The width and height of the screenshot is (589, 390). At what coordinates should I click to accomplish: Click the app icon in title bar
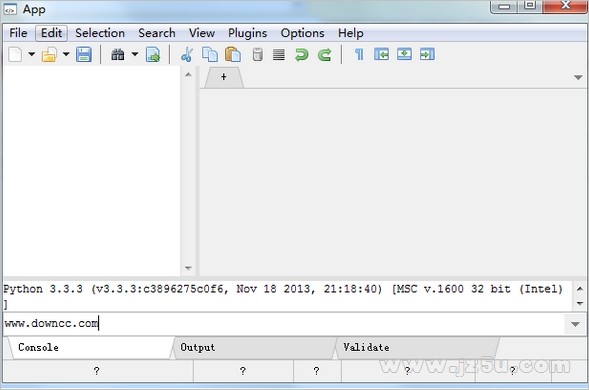click(10, 9)
